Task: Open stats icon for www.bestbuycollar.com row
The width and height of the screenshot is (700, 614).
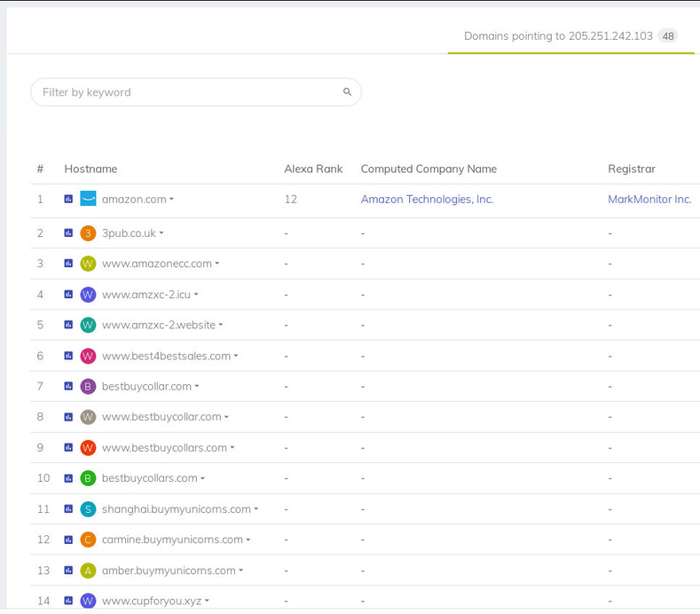Action: click(68, 417)
